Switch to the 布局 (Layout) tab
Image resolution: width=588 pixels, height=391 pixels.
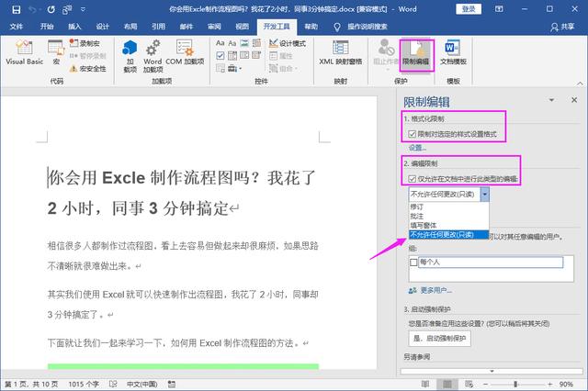pos(130,27)
